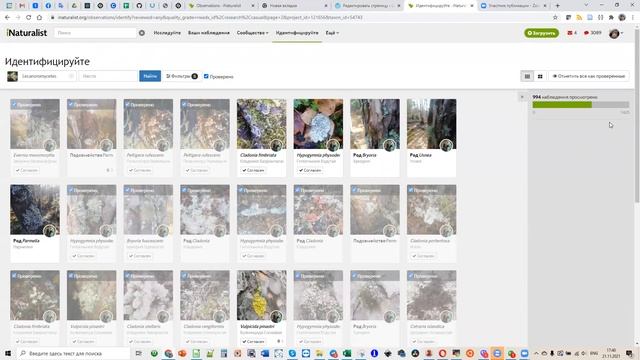The width and height of the screenshot is (640, 360).
Task: Click Согласен on the Bryoria fuscescens card
Action: click(x=140, y=256)
